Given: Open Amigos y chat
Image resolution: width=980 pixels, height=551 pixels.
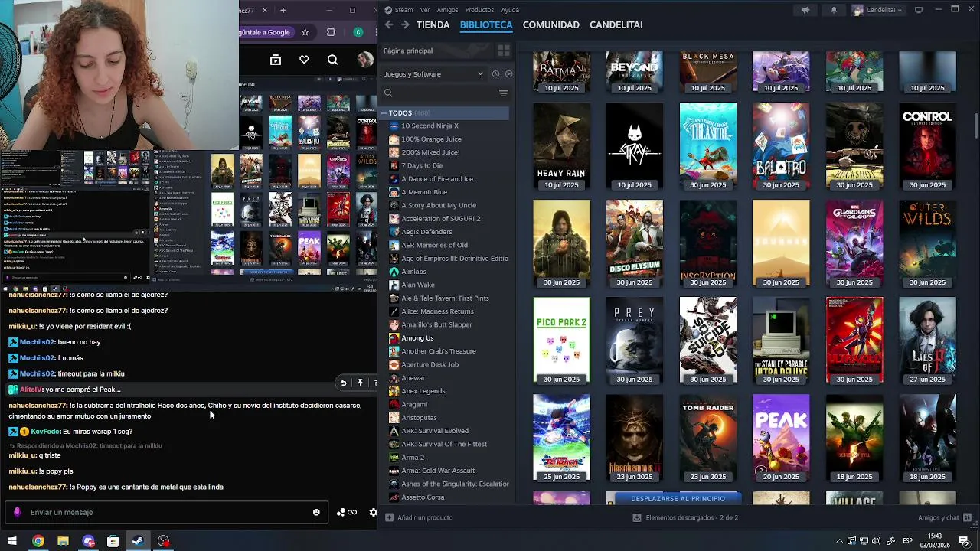Looking at the screenshot, I should [x=945, y=518].
